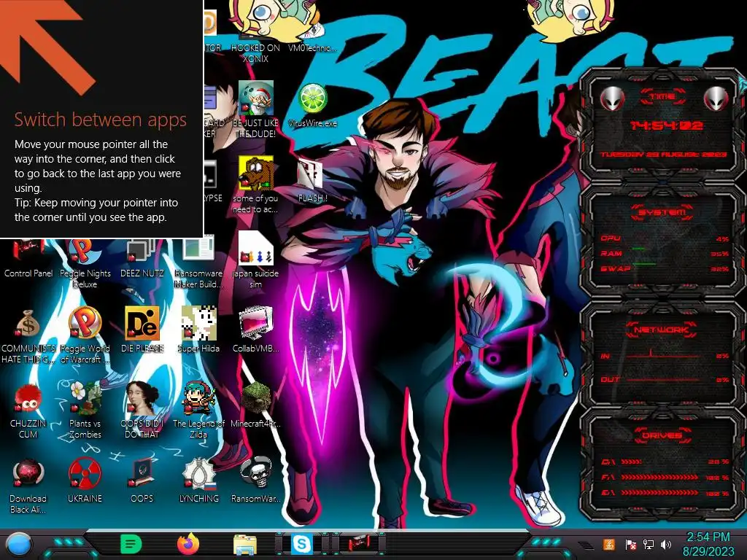Open the RansomWar... skull icon
Image resolution: width=747 pixels, height=560 pixels.
[255, 481]
